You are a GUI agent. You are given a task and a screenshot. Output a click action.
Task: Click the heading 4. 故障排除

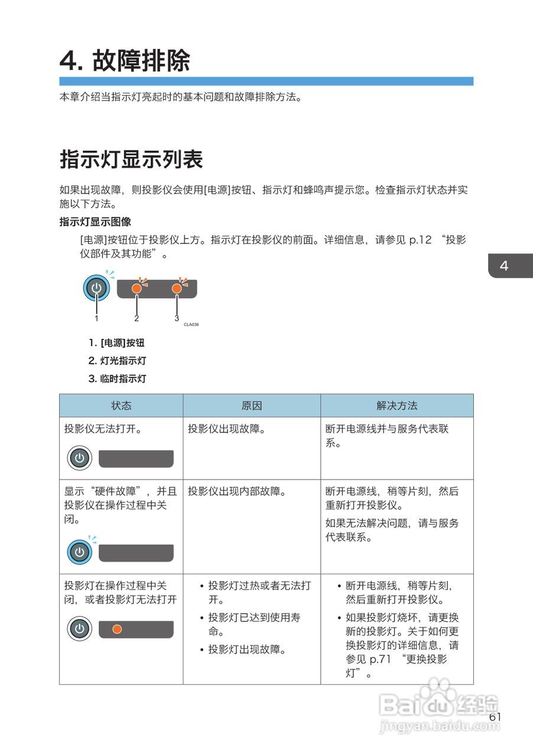pos(125,61)
